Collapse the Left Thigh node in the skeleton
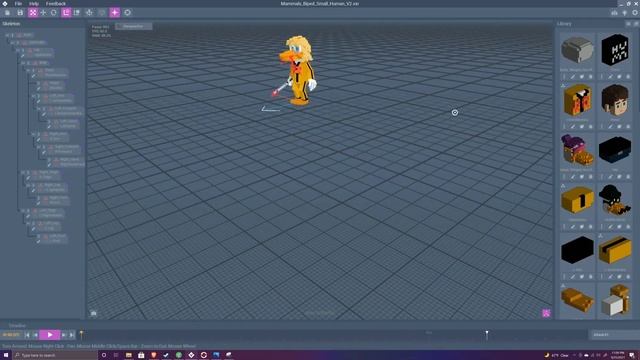Viewport: 640px width, 360px height. click(23, 211)
